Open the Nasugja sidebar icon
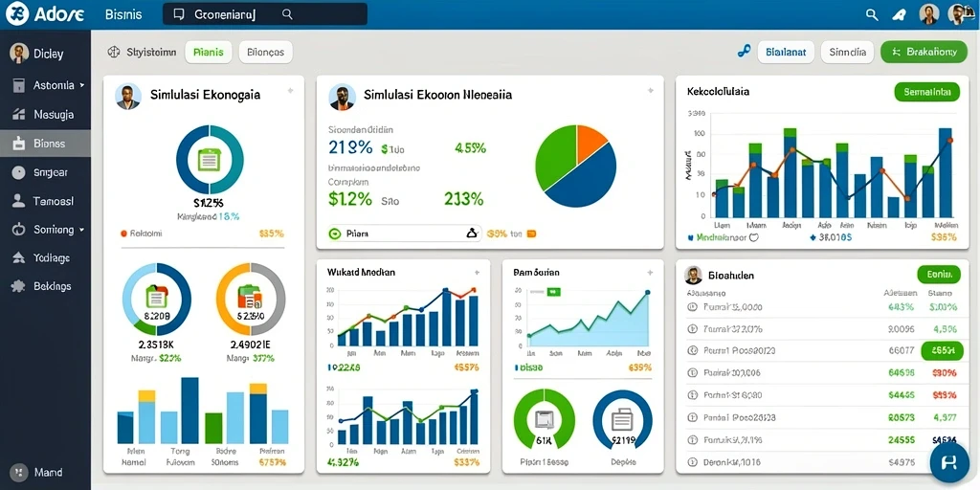Image resolution: width=980 pixels, height=490 pixels. (x=19, y=115)
